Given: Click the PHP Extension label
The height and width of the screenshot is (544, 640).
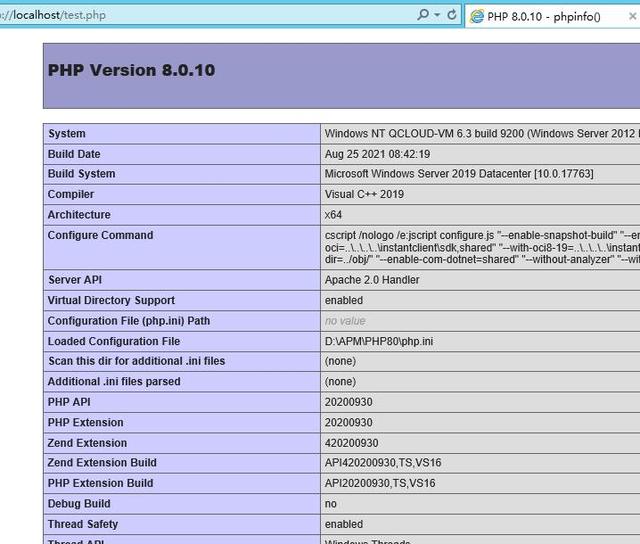Looking at the screenshot, I should [85, 422].
